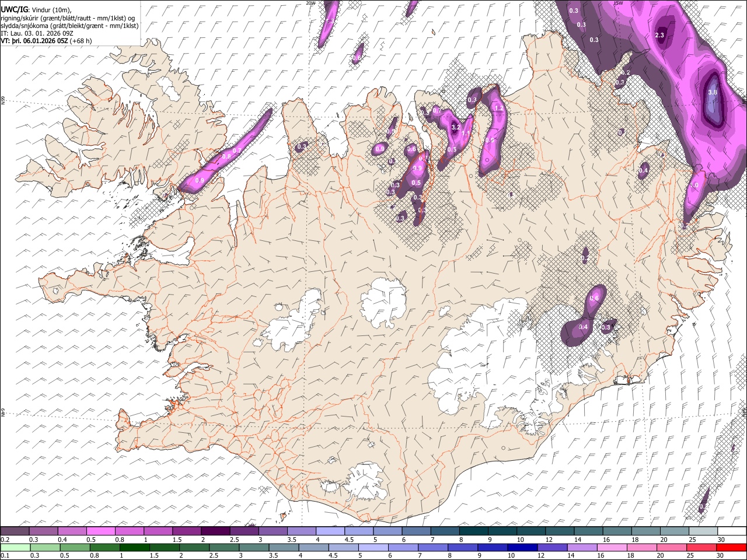Screen dimensions: 747x560
Task: Pick the snow-scale 0.5 bright pink swatch
Action: [x=100, y=531]
